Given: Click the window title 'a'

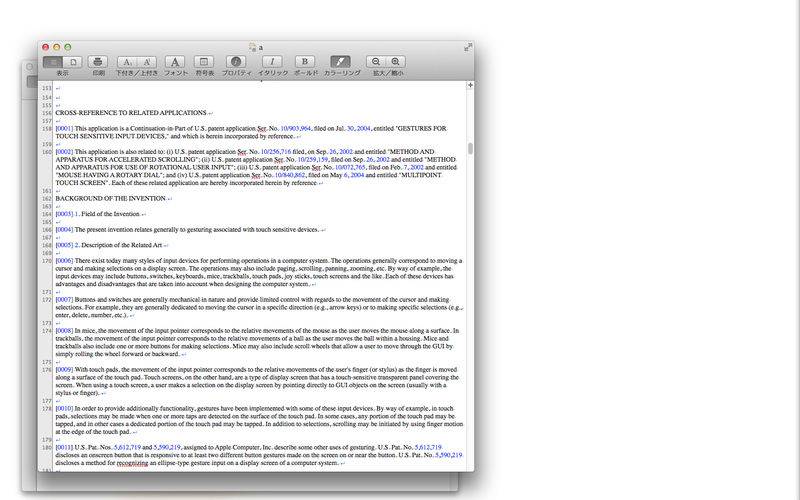Looking at the screenshot, I should pos(261,47).
